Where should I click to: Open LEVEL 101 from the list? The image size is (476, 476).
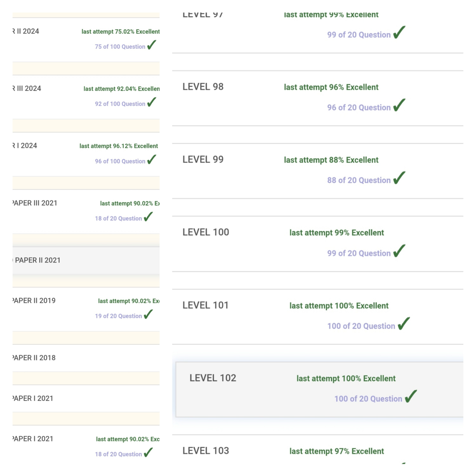tap(205, 305)
